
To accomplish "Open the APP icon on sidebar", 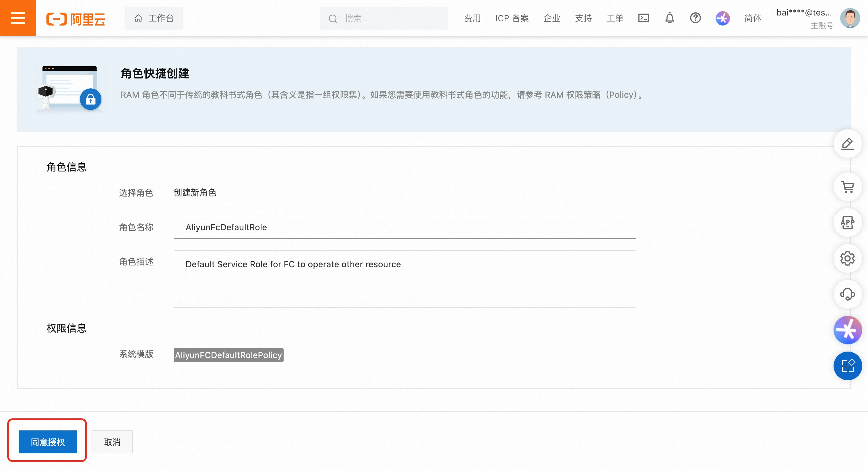I will click(847, 223).
